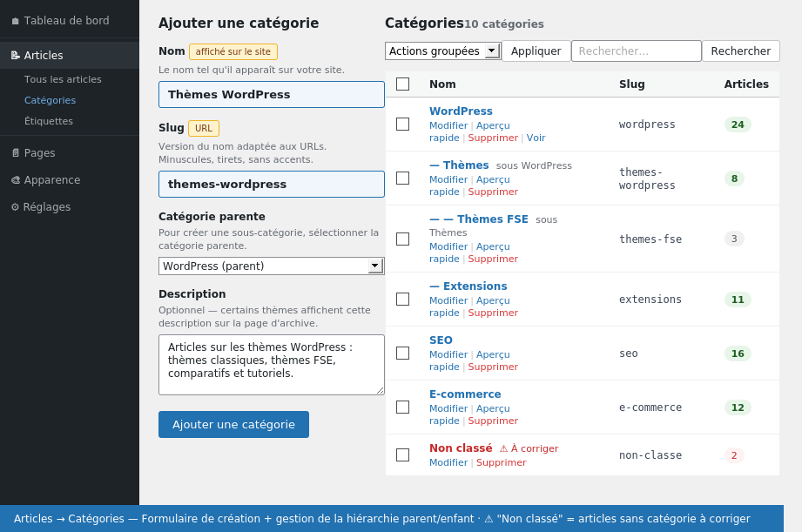Check the E-commerce row checkbox
Image resolution: width=802 pixels, height=532 pixels.
(x=402, y=407)
